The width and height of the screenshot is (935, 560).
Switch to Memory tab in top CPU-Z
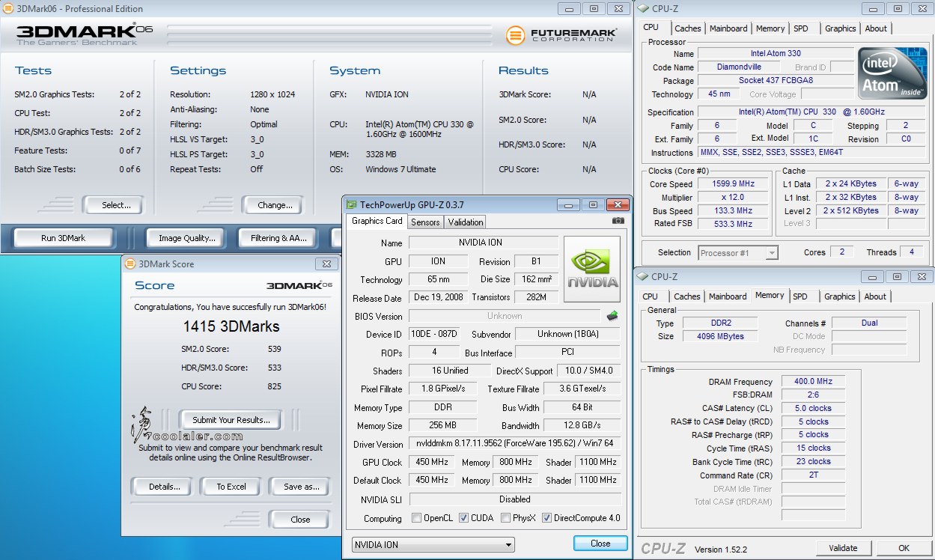tap(770, 28)
